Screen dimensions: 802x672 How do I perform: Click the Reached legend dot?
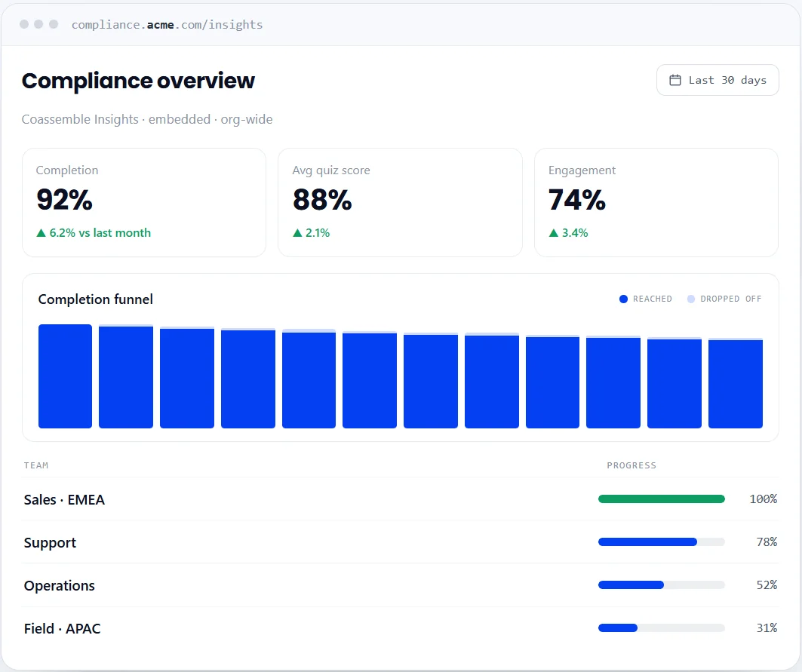623,299
